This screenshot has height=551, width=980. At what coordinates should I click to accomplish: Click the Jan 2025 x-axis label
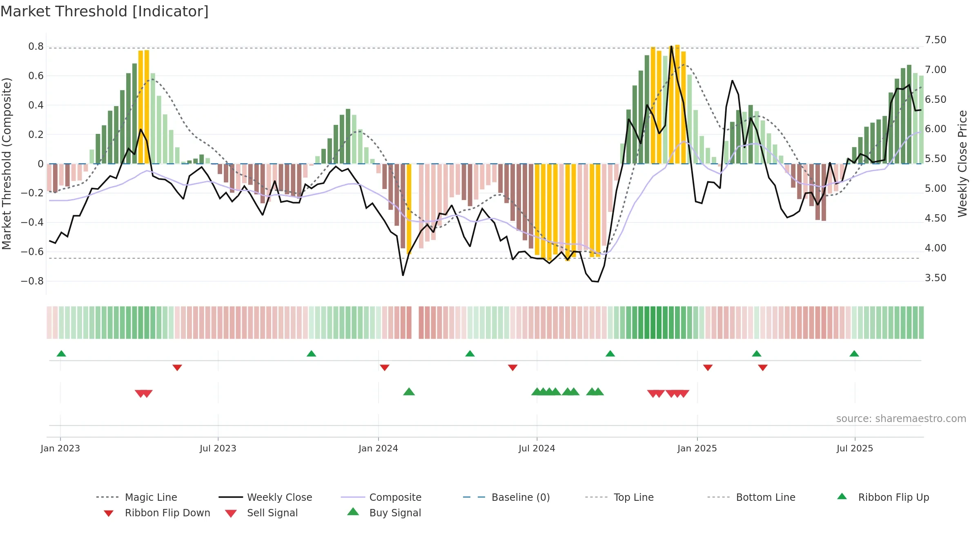point(697,448)
